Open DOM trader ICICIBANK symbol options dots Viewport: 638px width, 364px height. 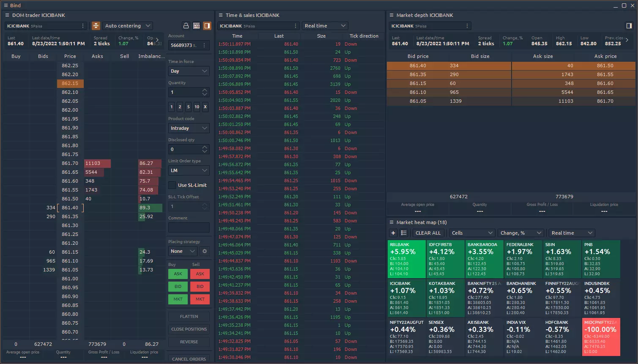pos(83,26)
